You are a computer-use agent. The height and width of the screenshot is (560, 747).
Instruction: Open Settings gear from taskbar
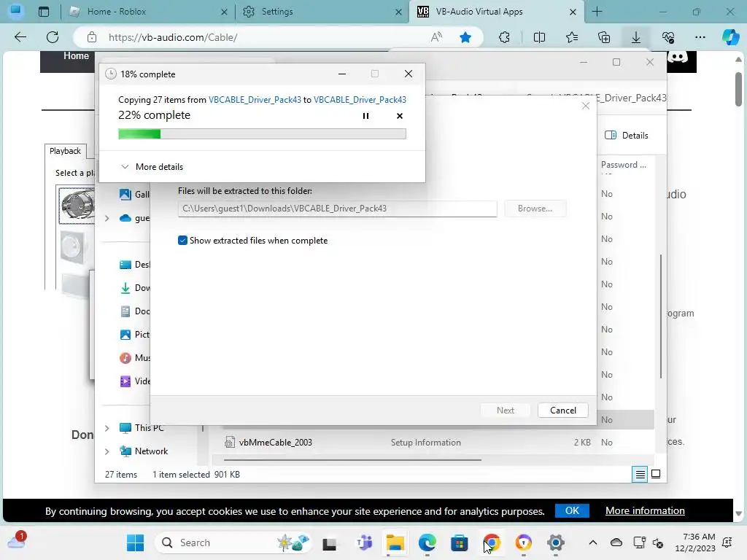point(555,542)
